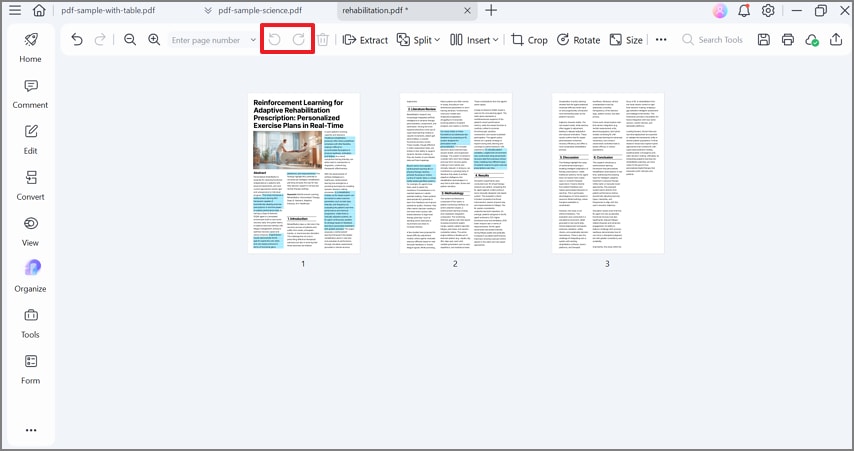This screenshot has width=854, height=451.
Task: Click the Size button
Action: pyautogui.click(x=626, y=40)
